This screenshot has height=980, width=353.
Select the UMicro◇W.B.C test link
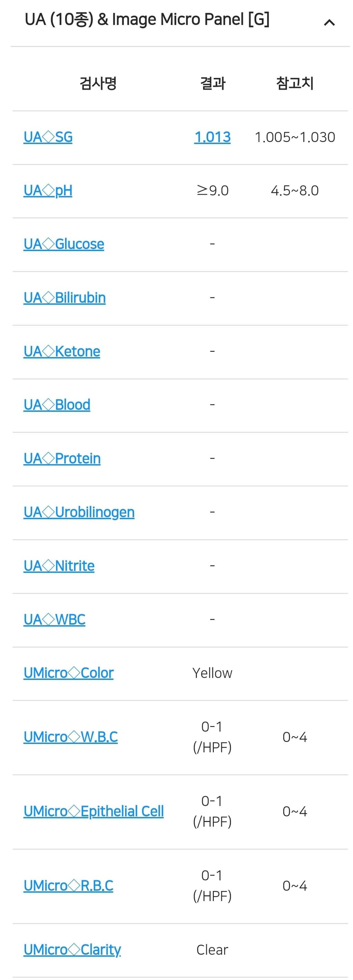pyautogui.click(x=71, y=737)
